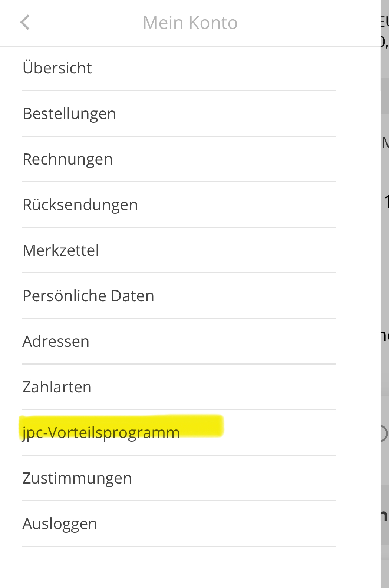Select Rücksendungen from the menu
This screenshot has width=389, height=588.
tap(80, 205)
